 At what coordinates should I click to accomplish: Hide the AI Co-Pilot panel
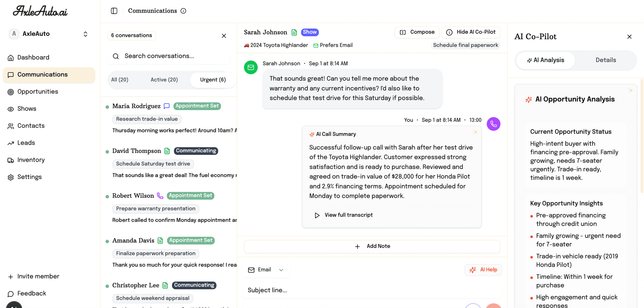pos(471,32)
